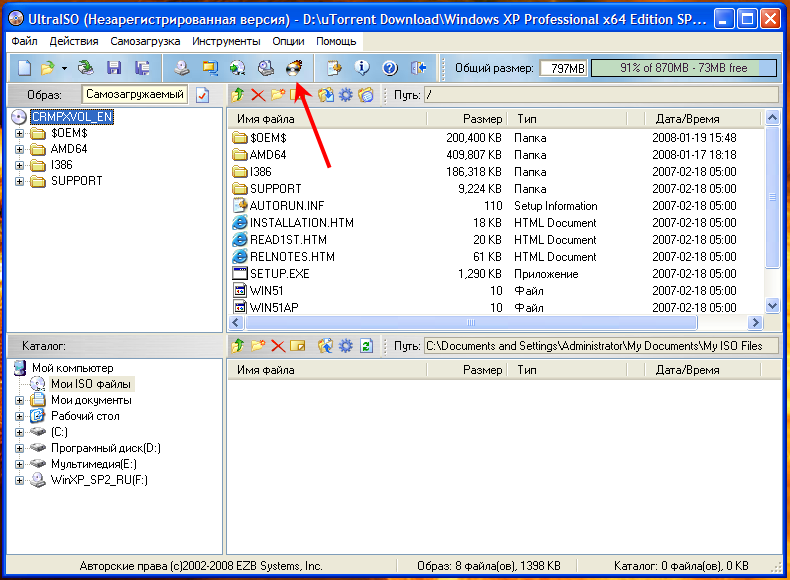Sort image files by Дата/Время column

[702, 119]
